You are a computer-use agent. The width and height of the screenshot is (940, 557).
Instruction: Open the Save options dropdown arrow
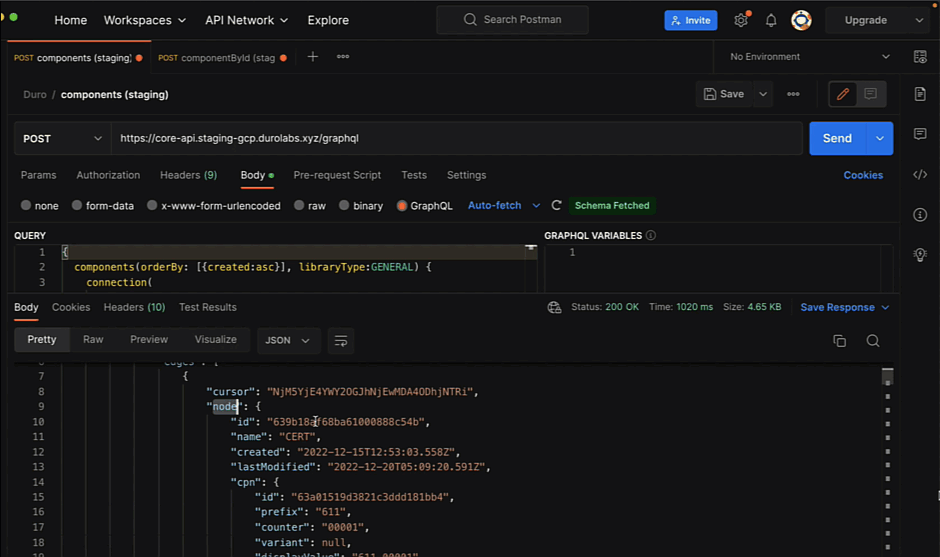[763, 94]
